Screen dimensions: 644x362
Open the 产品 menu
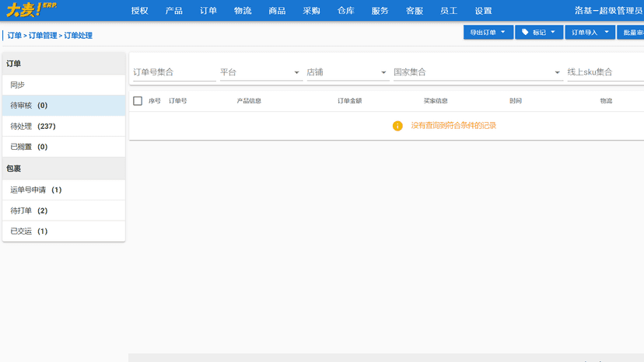pos(173,11)
